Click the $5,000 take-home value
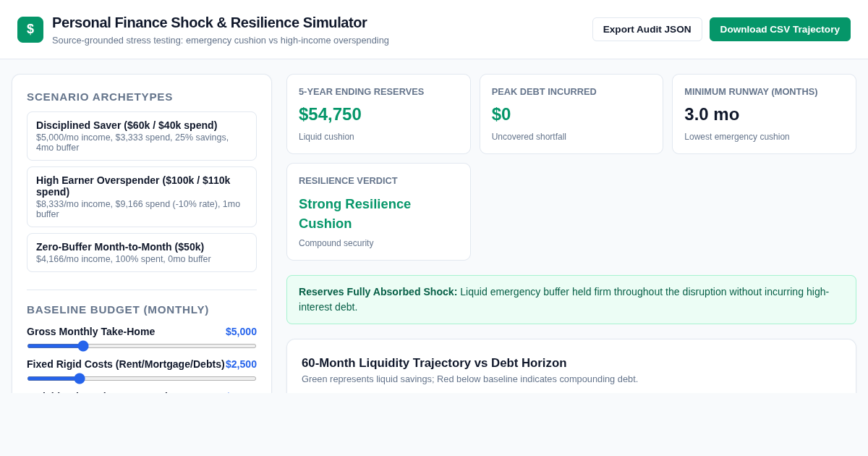 241,332
